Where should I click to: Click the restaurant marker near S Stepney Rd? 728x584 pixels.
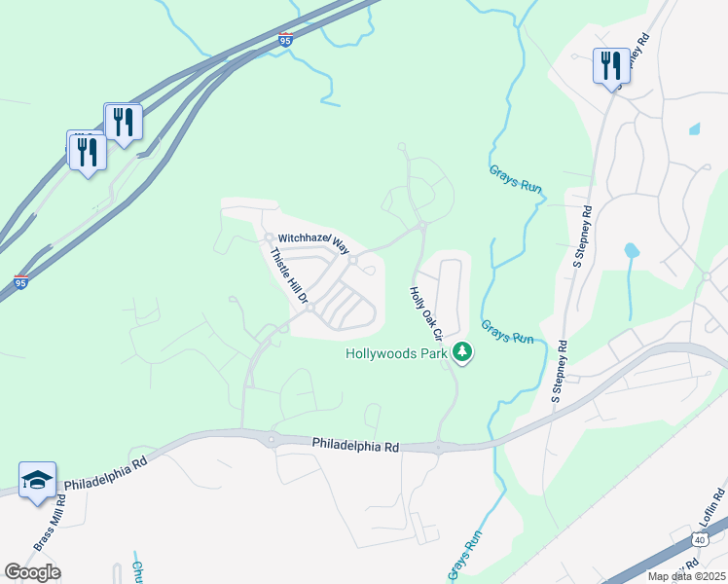coord(611,66)
